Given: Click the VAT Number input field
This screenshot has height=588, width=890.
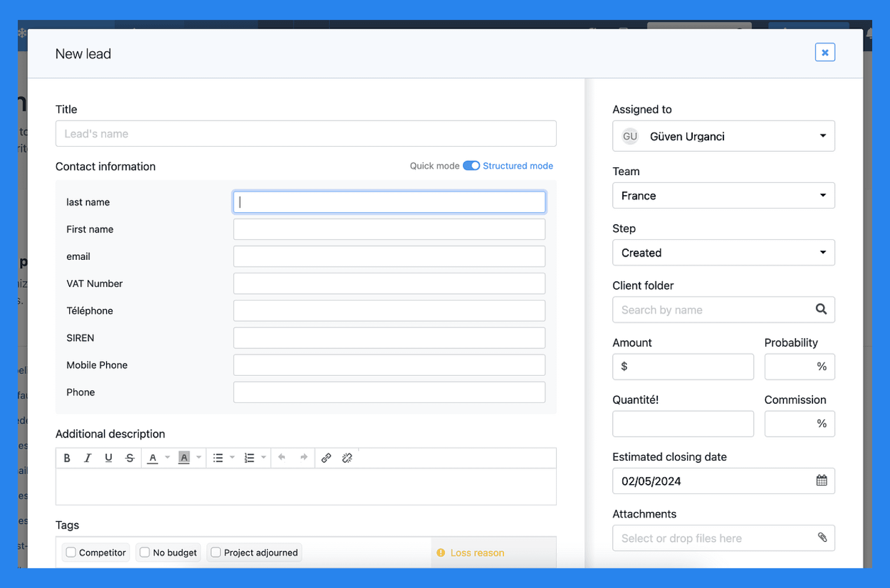Looking at the screenshot, I should coord(389,283).
